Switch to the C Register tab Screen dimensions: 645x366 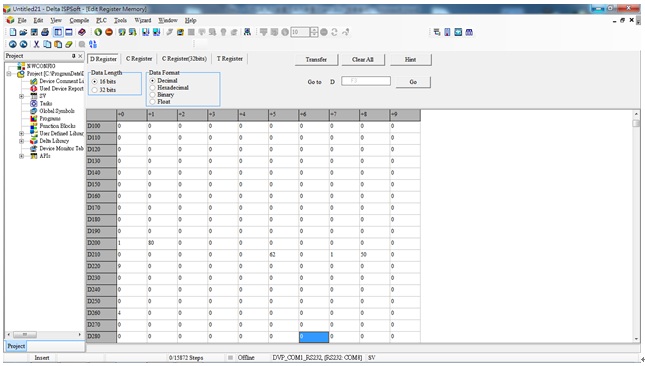[139, 59]
